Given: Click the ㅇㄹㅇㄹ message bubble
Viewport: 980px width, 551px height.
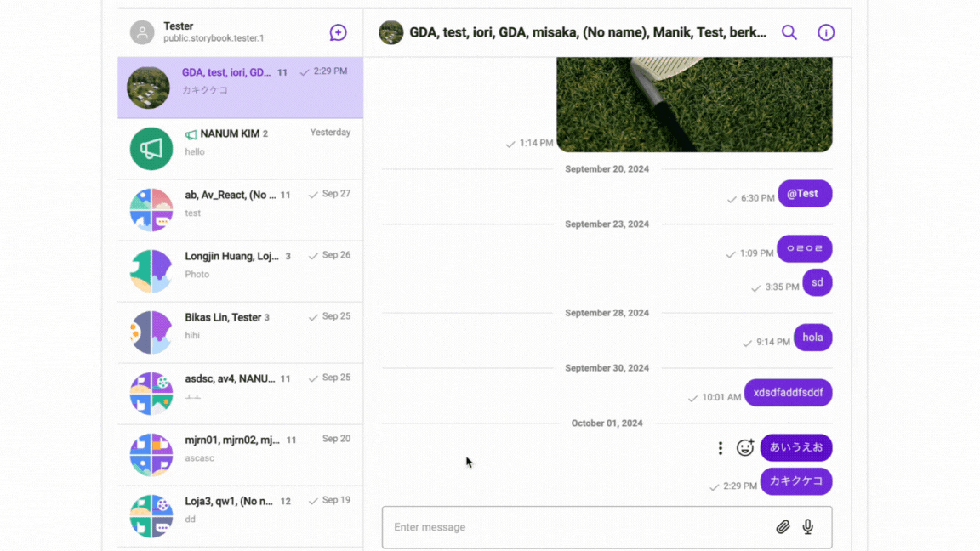Looking at the screenshot, I should [805, 248].
